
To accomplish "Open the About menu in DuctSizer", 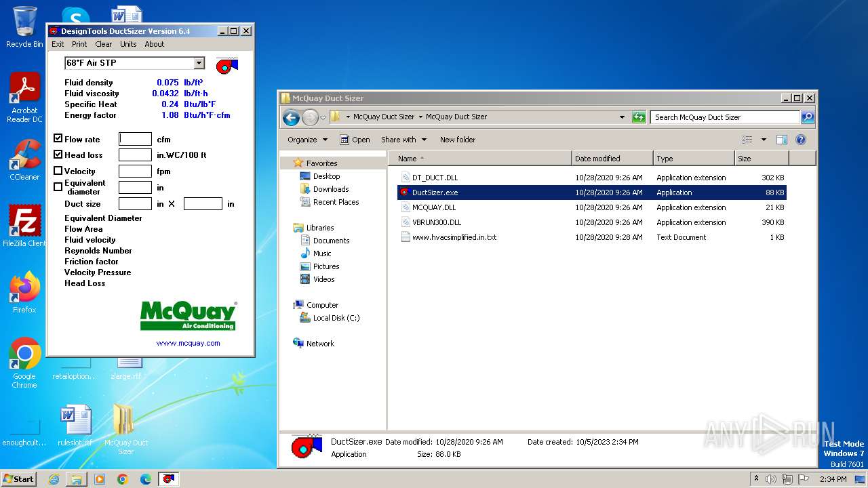I will click(x=155, y=44).
